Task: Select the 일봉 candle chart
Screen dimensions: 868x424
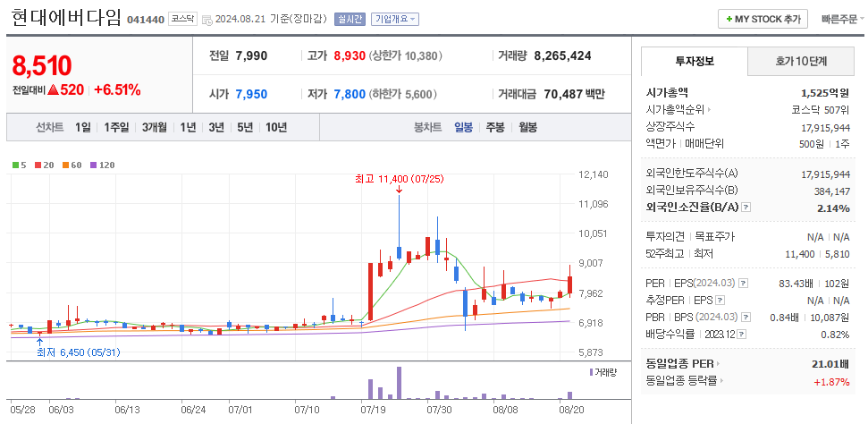Action: tap(463, 128)
